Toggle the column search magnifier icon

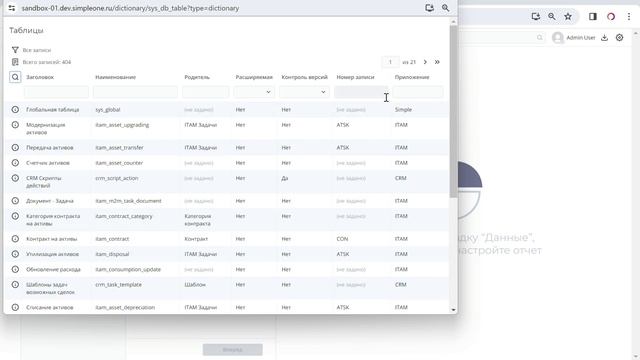click(x=15, y=77)
